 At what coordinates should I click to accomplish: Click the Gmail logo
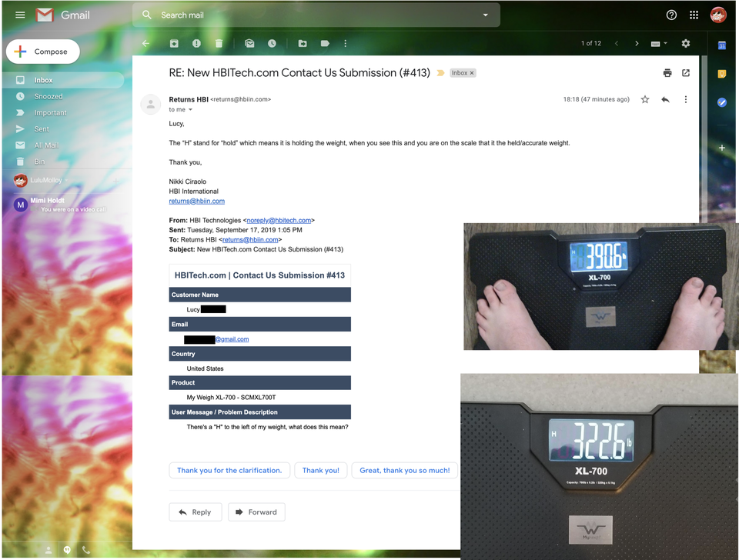pos(62,15)
